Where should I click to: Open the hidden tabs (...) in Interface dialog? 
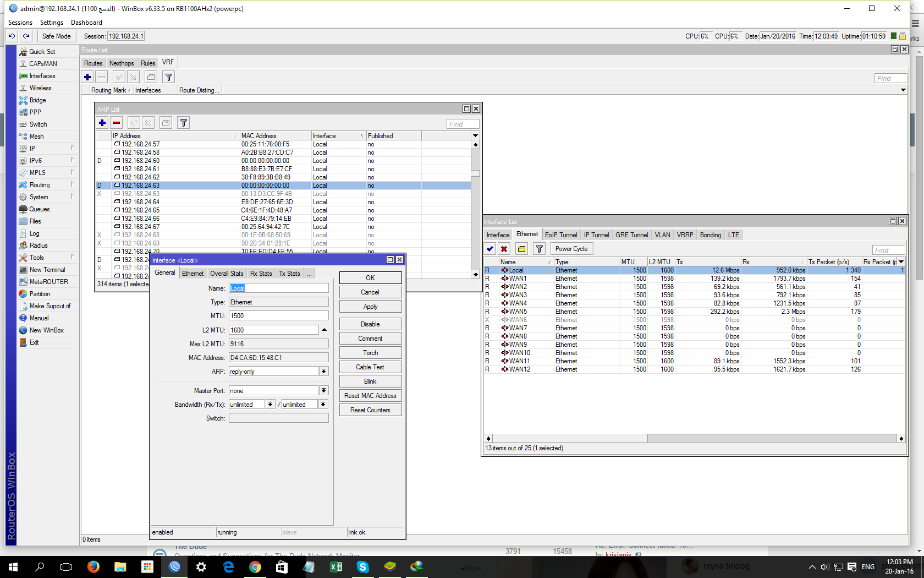(309, 274)
